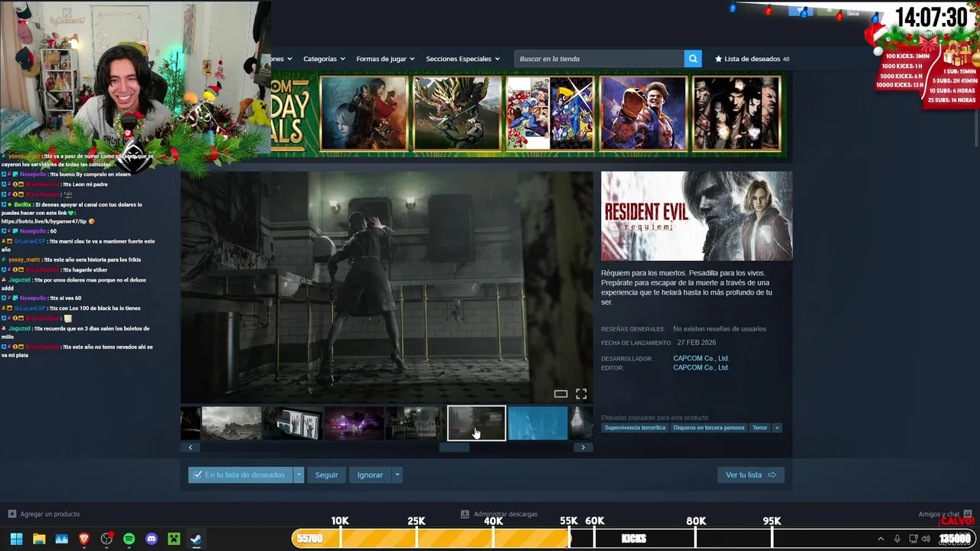The height and width of the screenshot is (551, 980).
Task: Expand the Ignorar options dropdown arrow
Action: pos(397,475)
